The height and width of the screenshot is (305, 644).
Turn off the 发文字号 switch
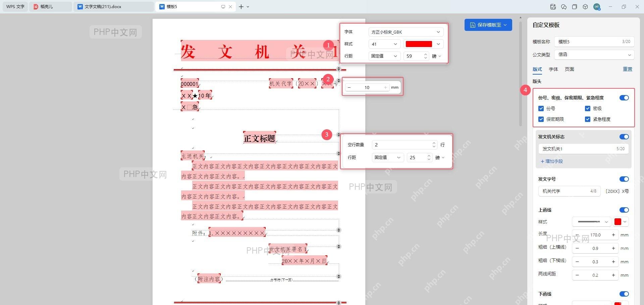(x=624, y=179)
